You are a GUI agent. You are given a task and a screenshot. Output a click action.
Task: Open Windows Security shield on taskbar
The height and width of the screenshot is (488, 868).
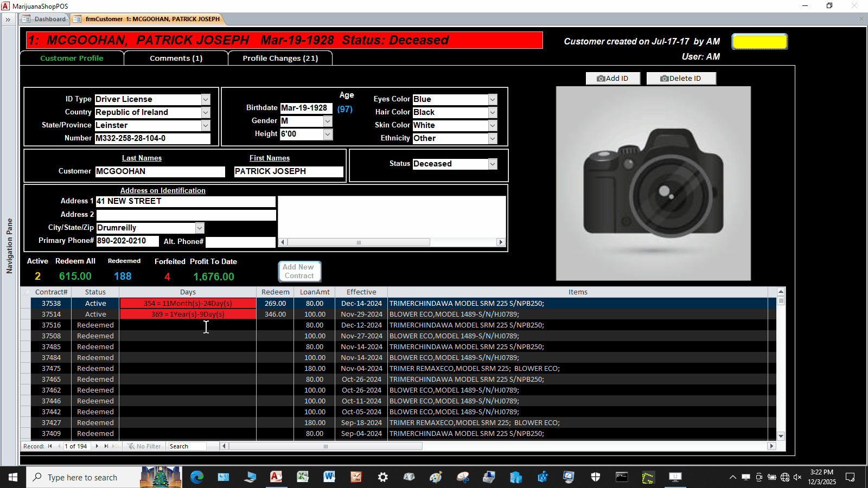(596, 477)
